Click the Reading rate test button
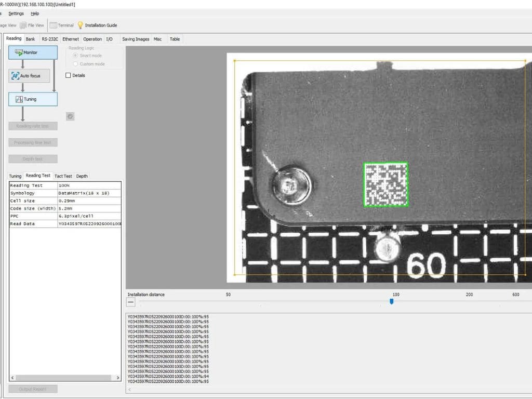 (x=33, y=126)
